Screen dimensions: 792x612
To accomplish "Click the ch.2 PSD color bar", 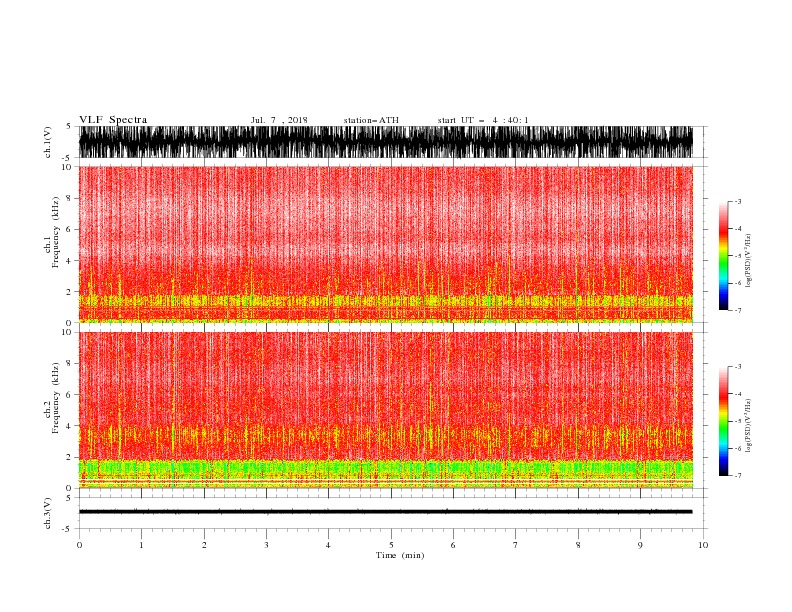I will coord(724,421).
